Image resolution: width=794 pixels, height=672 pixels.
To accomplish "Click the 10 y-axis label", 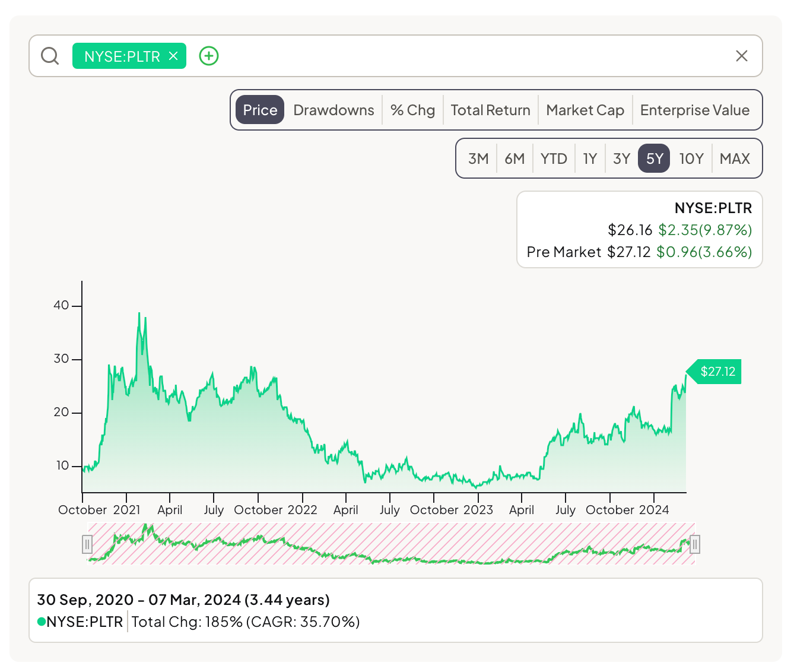I will [x=63, y=465].
